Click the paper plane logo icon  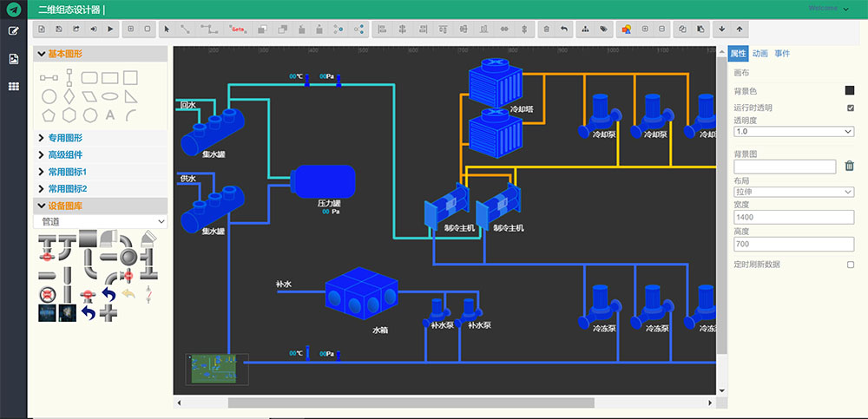(x=14, y=10)
